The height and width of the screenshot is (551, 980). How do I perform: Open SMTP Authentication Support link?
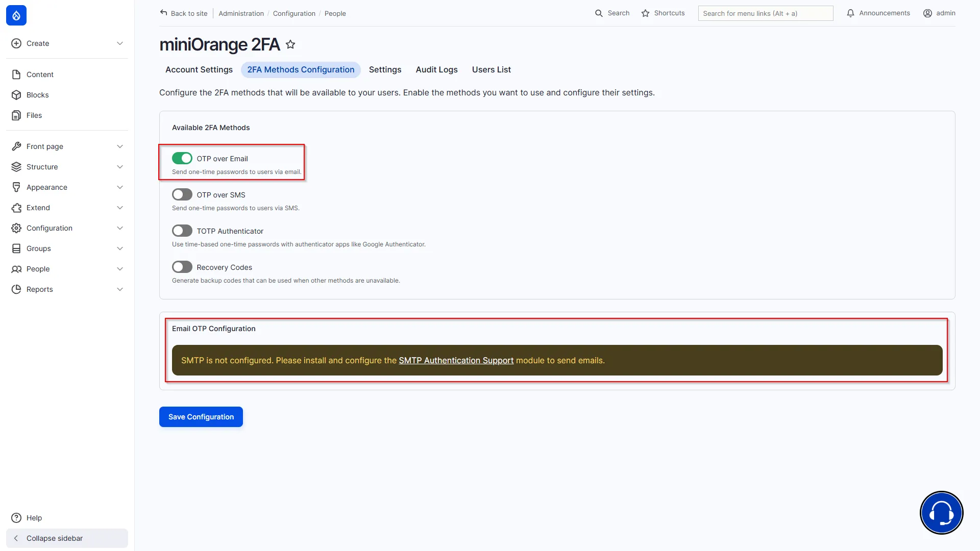click(456, 360)
